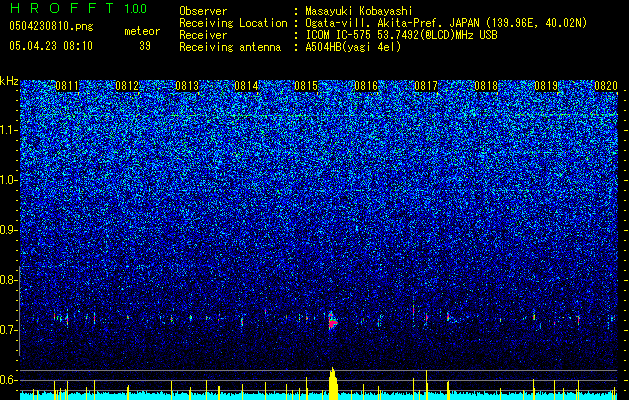Select the ICOM IC-575 53.7492 MHz receiver text
Image resolution: width=629 pixels, height=400 pixels.
coord(401,35)
